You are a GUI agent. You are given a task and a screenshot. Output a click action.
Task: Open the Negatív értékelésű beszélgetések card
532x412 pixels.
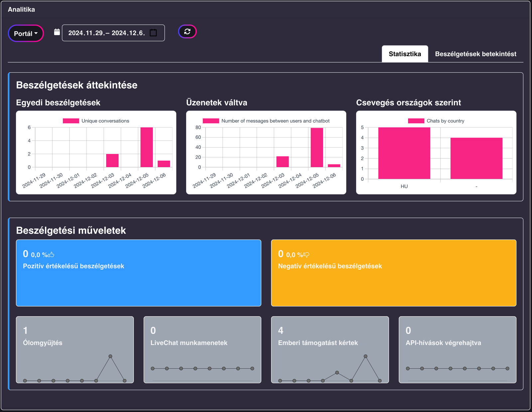[x=394, y=273]
